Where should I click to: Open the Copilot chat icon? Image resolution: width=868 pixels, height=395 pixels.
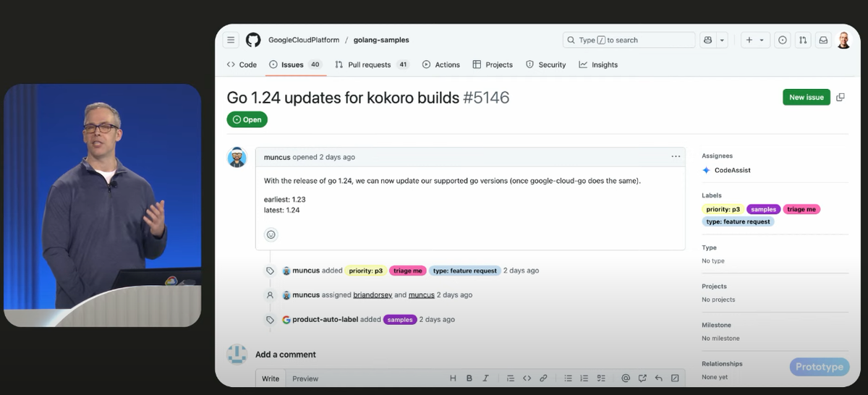pyautogui.click(x=707, y=41)
